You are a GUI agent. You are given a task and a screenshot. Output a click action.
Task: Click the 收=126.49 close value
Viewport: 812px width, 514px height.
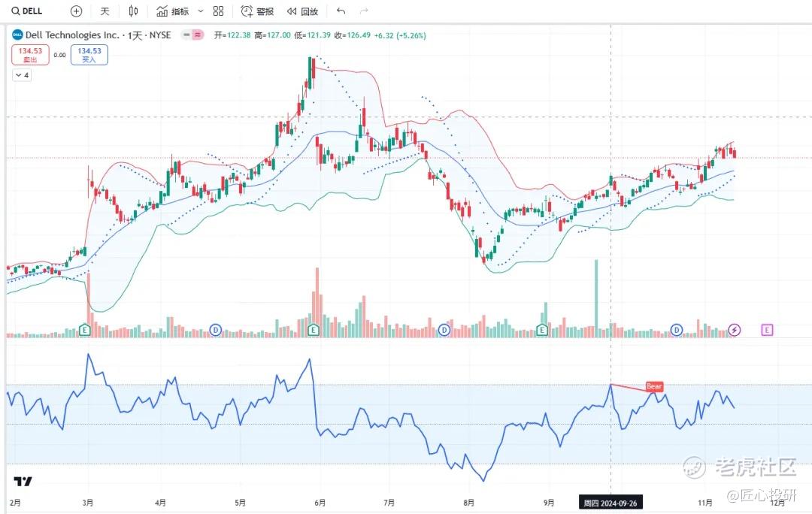pos(352,35)
